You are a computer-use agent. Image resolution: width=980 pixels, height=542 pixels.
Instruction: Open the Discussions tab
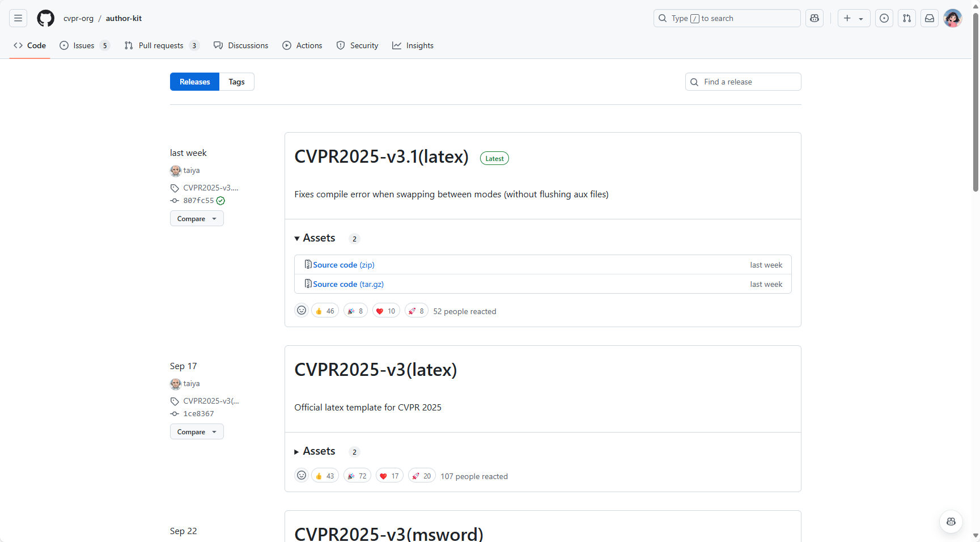point(241,45)
